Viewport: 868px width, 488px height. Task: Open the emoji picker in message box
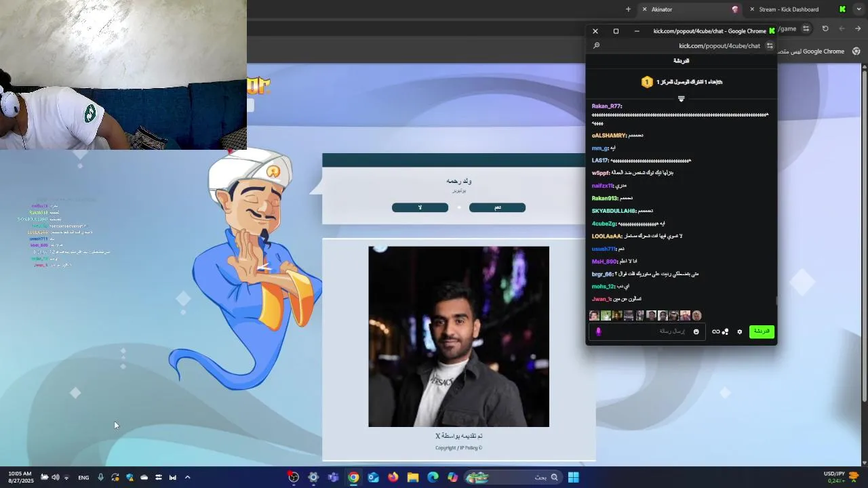(x=696, y=332)
